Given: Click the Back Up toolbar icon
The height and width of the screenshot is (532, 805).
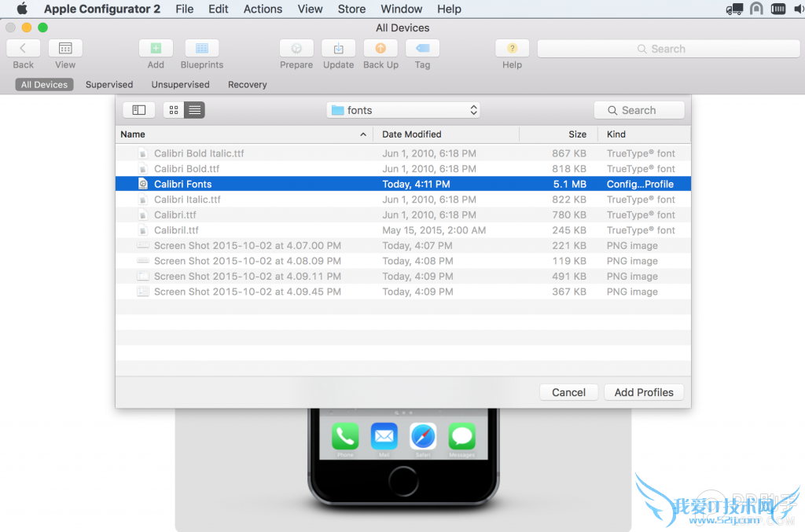Looking at the screenshot, I should click(x=380, y=49).
